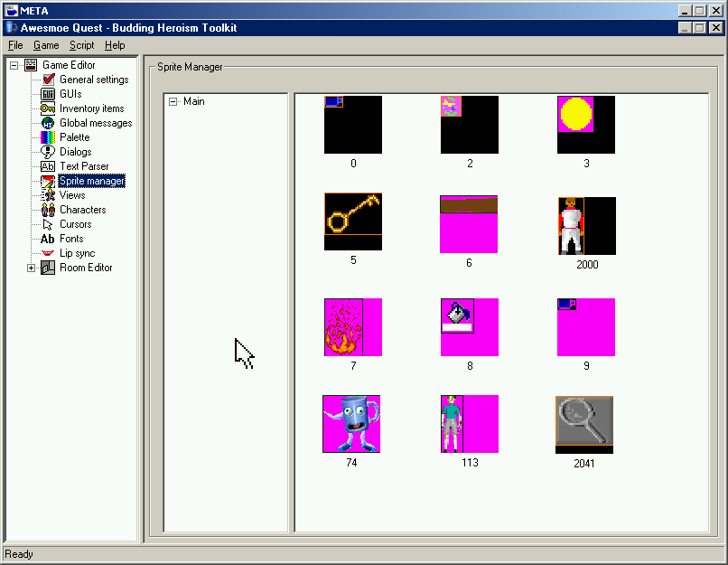Screen dimensions: 728x565
Task: Open the Script menu
Action: [x=81, y=45]
